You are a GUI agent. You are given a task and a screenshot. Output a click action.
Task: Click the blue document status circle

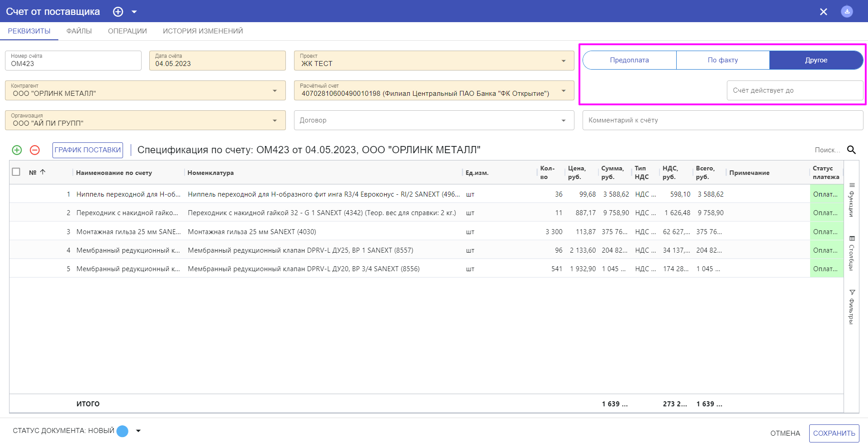click(123, 431)
